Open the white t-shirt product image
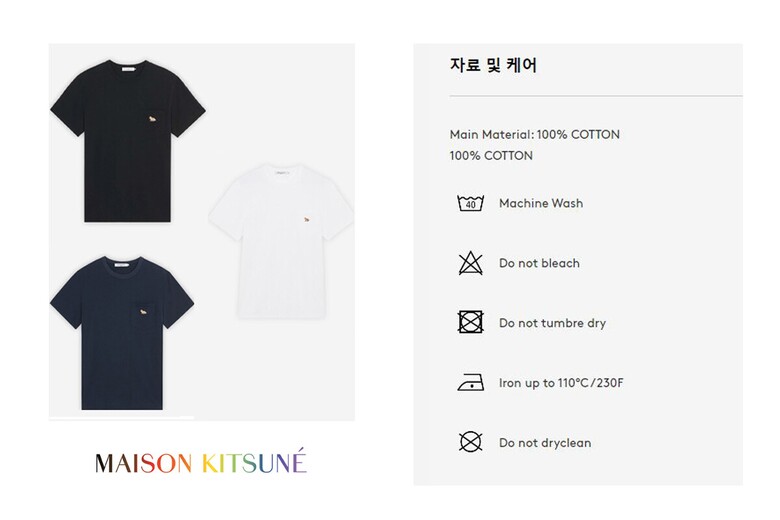Viewport: 780px width, 520px height. tap(281, 240)
